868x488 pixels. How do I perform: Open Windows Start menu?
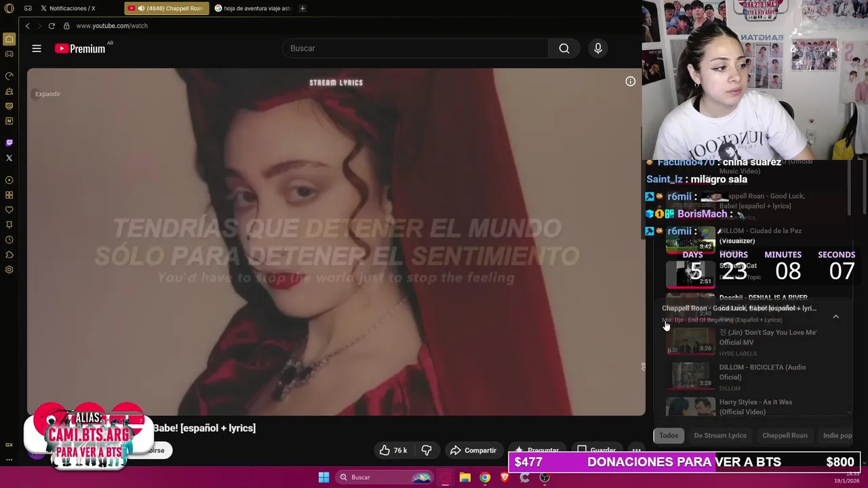pyautogui.click(x=323, y=477)
